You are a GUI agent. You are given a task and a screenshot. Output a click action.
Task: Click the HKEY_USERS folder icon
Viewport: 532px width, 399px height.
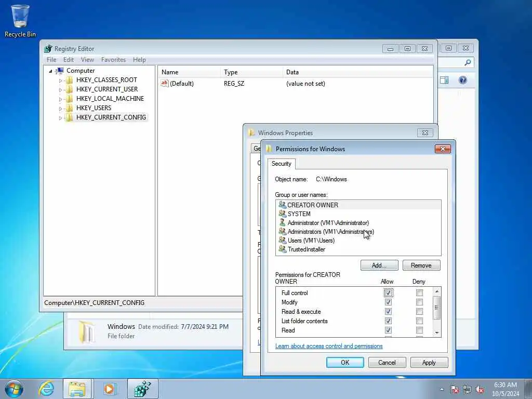tap(69, 108)
